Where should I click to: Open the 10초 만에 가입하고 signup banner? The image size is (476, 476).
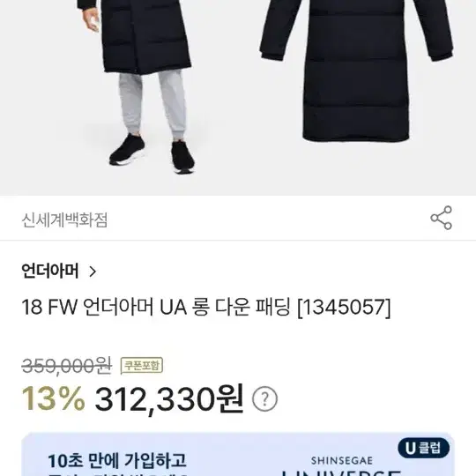click(x=238, y=455)
